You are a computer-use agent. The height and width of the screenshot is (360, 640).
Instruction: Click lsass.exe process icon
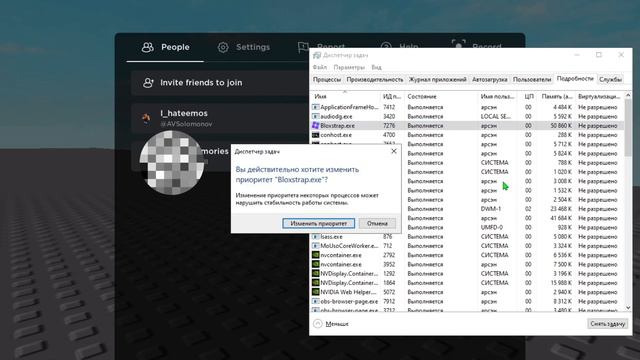(x=316, y=237)
